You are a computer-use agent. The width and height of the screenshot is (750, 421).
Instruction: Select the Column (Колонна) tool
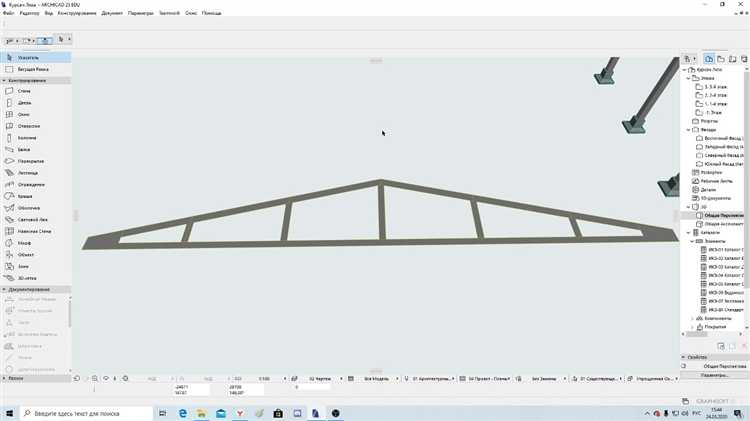tap(36, 138)
